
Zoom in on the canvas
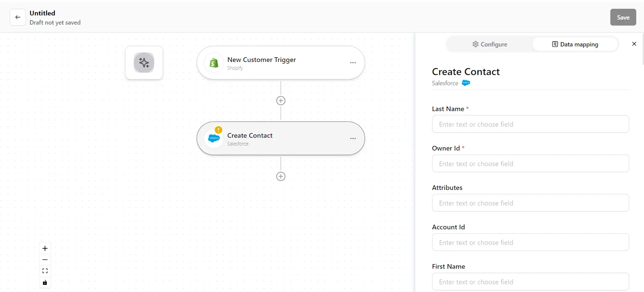45,248
